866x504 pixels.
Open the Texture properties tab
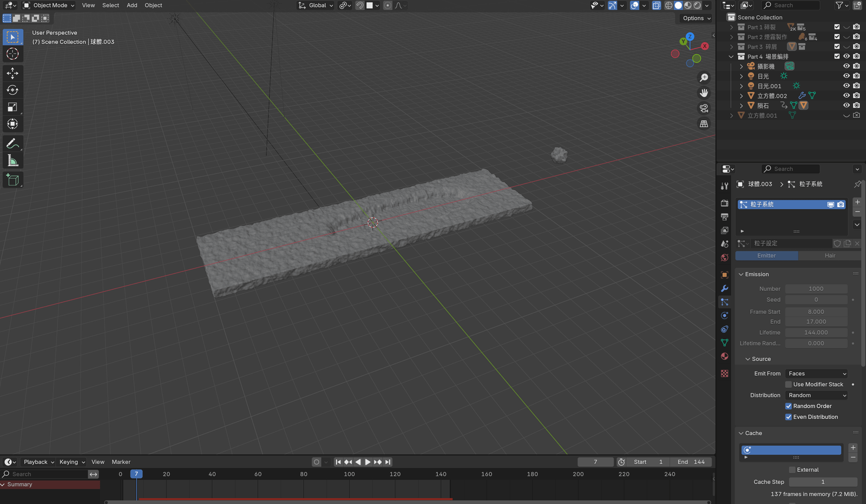click(725, 374)
